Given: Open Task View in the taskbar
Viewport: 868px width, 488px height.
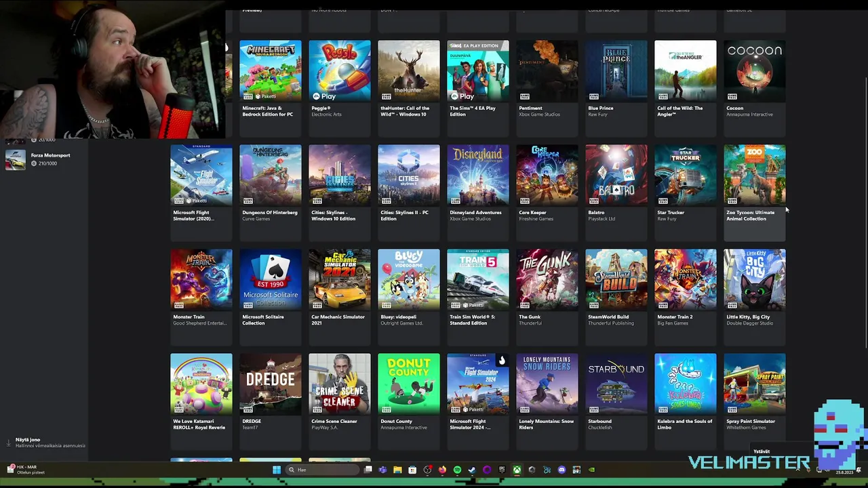Looking at the screenshot, I should [368, 470].
